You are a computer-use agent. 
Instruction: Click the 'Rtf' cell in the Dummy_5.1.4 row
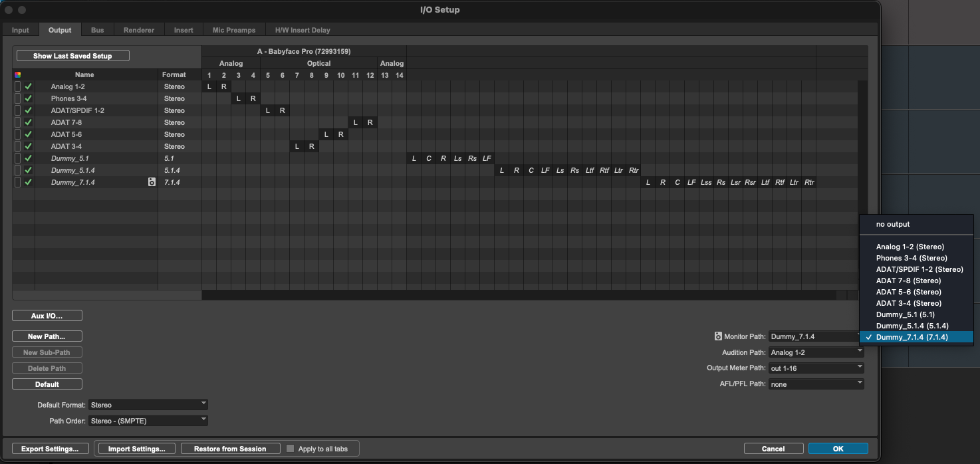[604, 170]
